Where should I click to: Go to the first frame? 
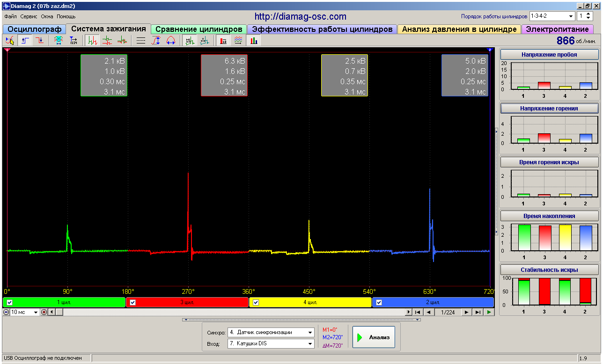[418, 312]
